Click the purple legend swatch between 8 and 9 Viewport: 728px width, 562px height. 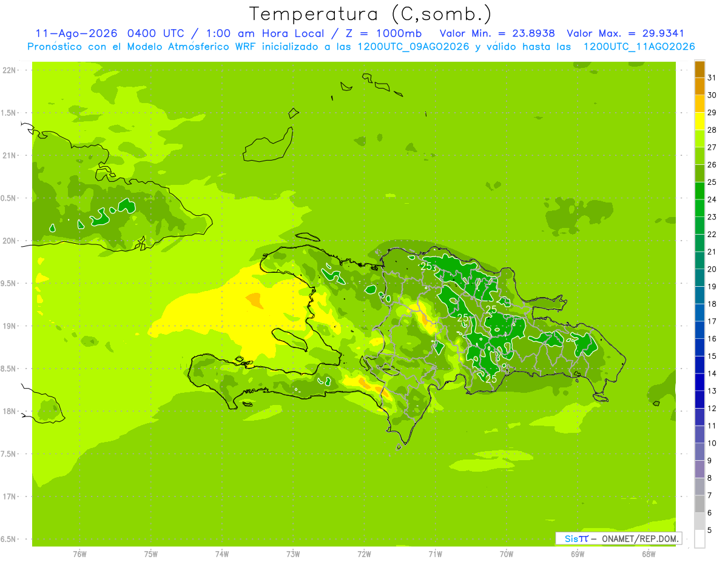(699, 469)
